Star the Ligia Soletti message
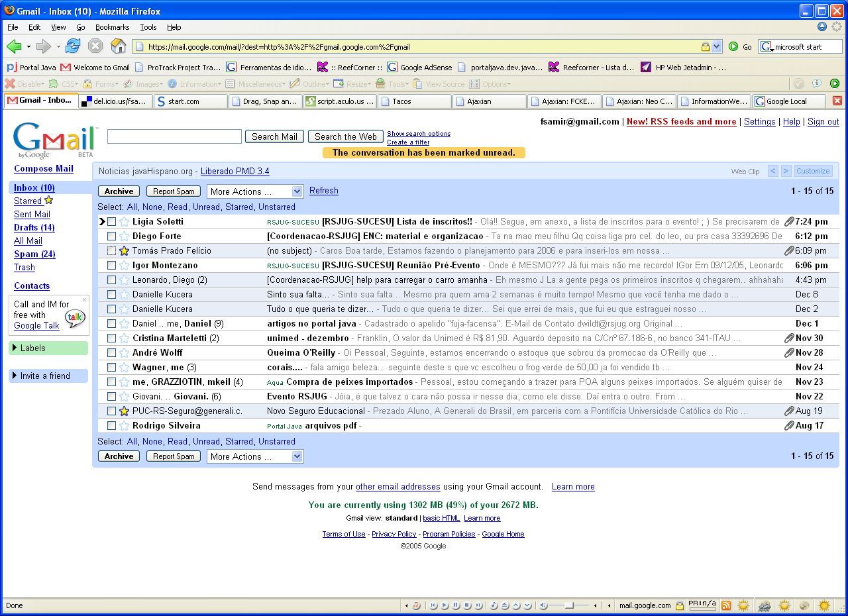848x616 pixels. click(124, 222)
